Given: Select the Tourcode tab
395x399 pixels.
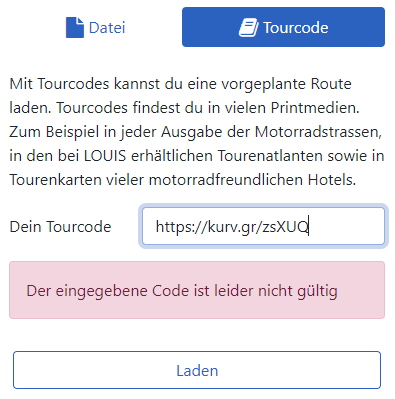Looking at the screenshot, I should pyautogui.click(x=283, y=27).
